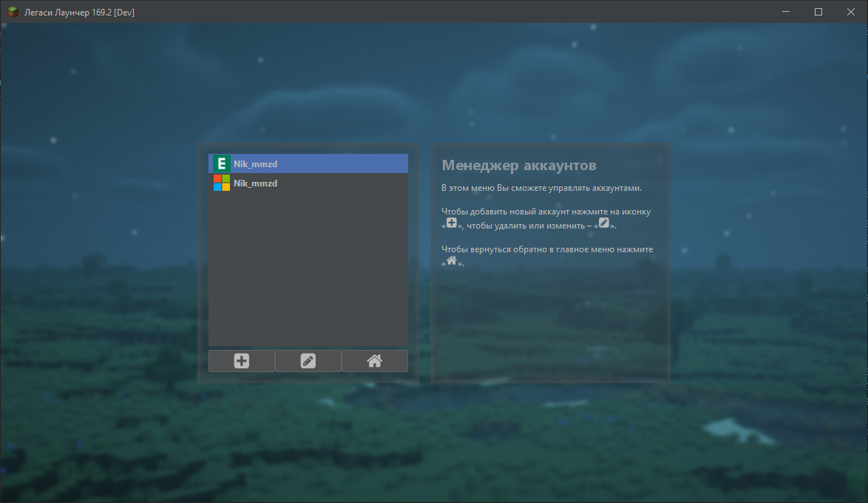Click the house icon in the help text

click(452, 260)
